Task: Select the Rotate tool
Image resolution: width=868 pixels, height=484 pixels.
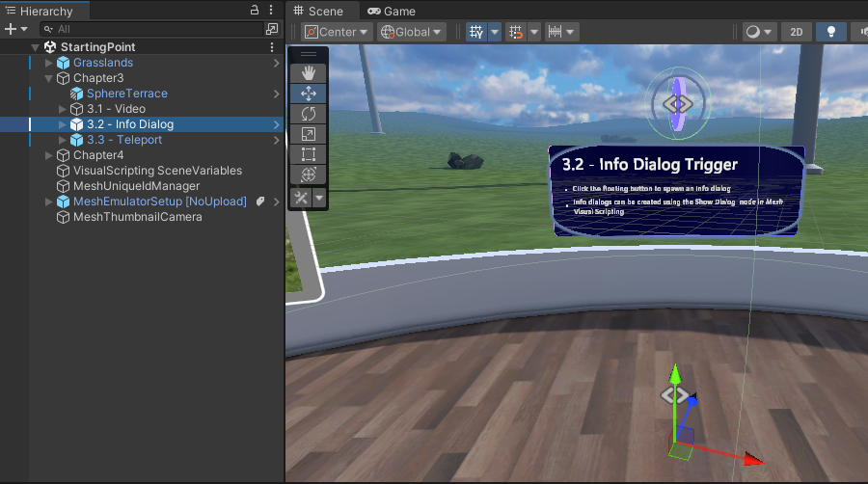Action: [x=308, y=114]
